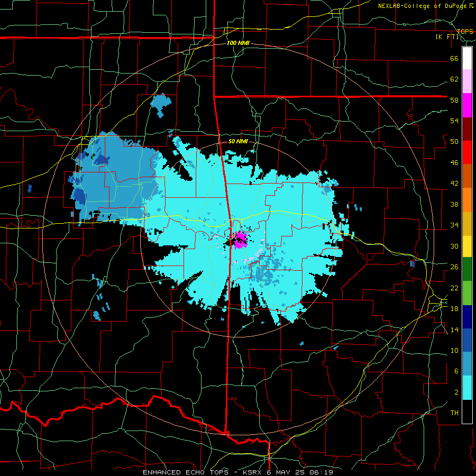Click the [K FT] units label

(x=447, y=37)
